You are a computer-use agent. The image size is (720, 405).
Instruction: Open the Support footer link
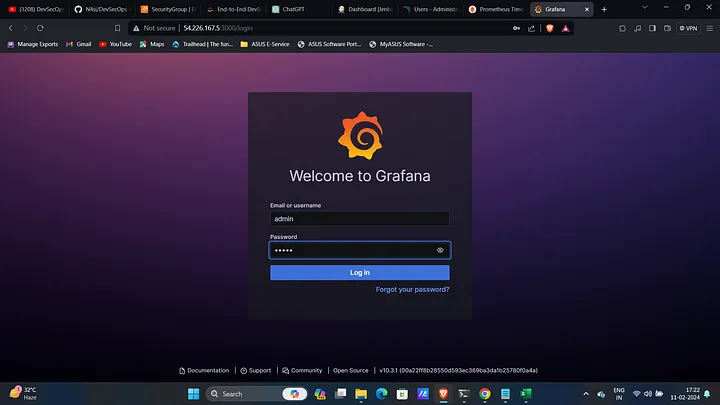(x=256, y=371)
